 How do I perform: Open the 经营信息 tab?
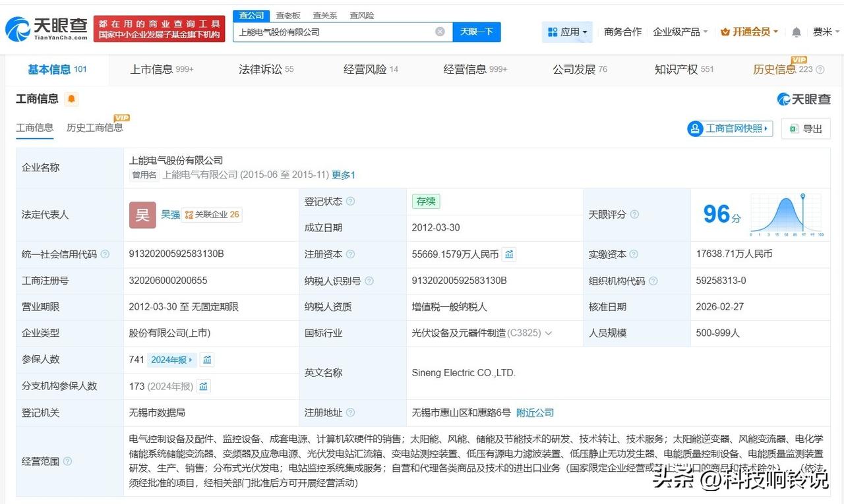coord(475,69)
